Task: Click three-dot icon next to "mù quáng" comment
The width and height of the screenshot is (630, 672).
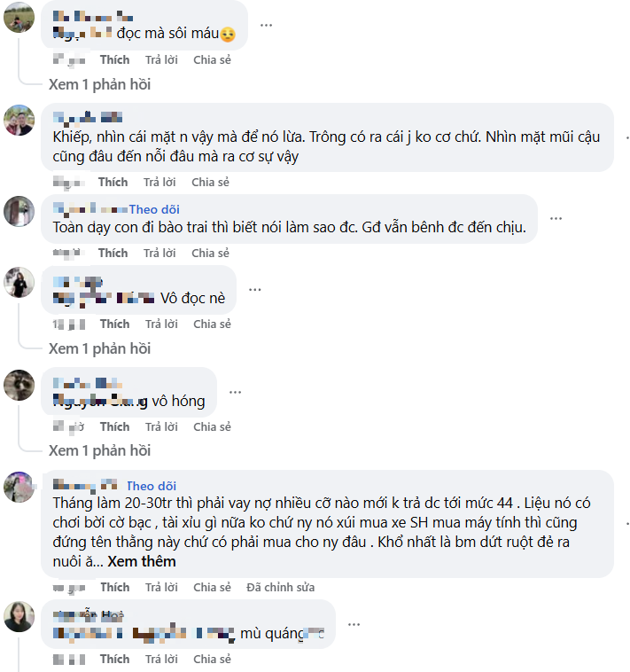Action: [354, 623]
